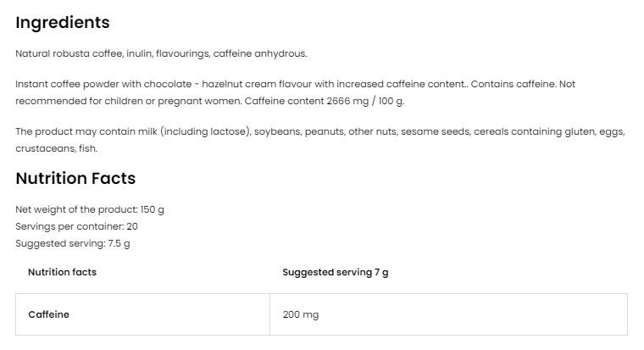
Task: Click the "Suggested serving: 7.5 g" line
Action: (73, 243)
